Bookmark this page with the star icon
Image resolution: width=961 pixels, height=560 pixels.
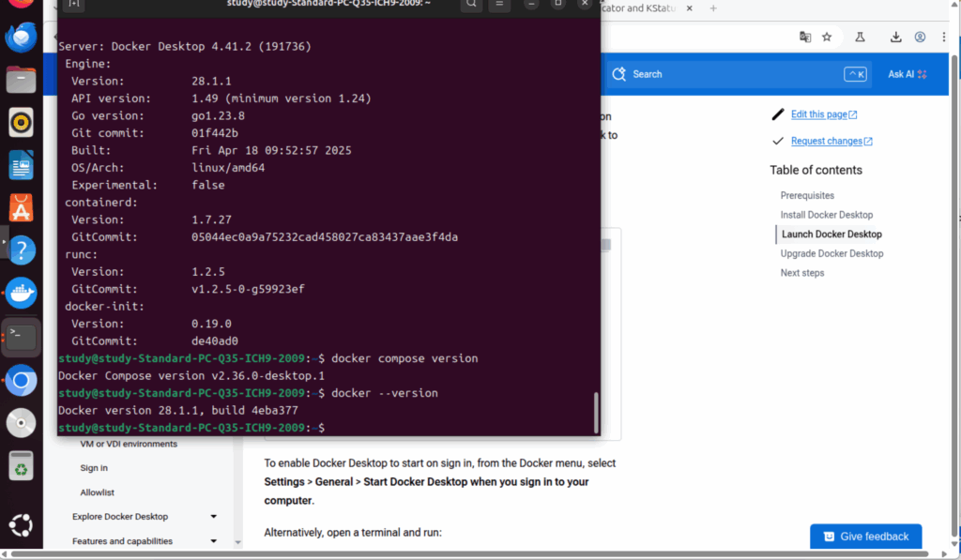point(827,38)
